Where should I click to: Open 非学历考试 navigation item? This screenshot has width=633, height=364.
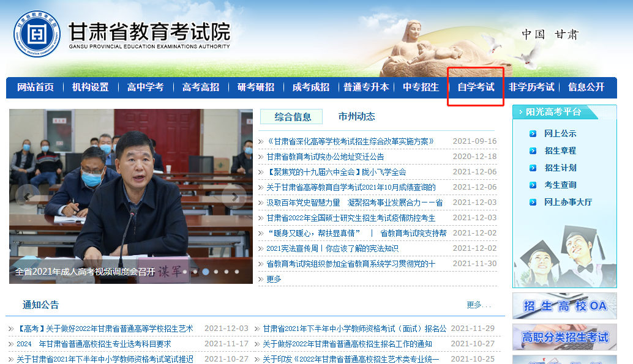click(531, 87)
